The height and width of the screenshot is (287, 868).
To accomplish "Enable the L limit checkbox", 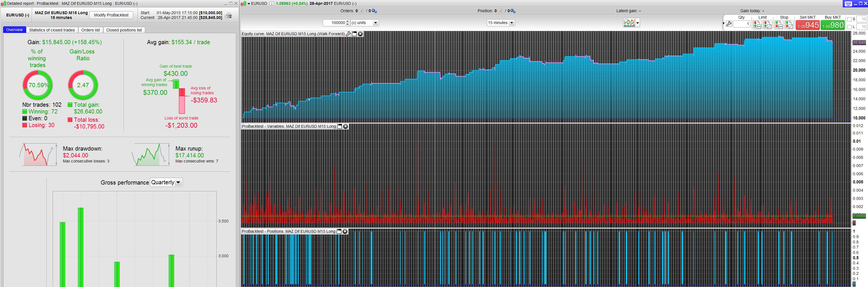I will tap(850, 27).
